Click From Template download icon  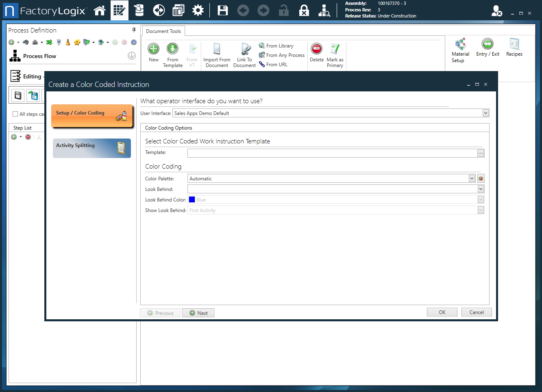(x=172, y=49)
